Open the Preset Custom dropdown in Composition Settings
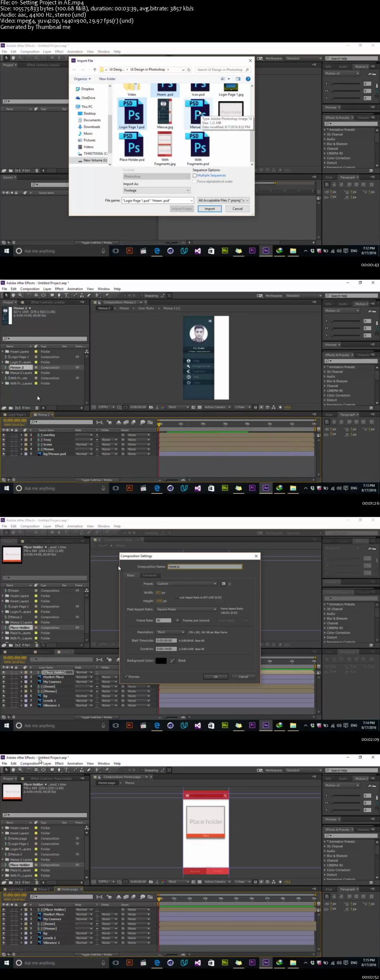 (x=186, y=584)
